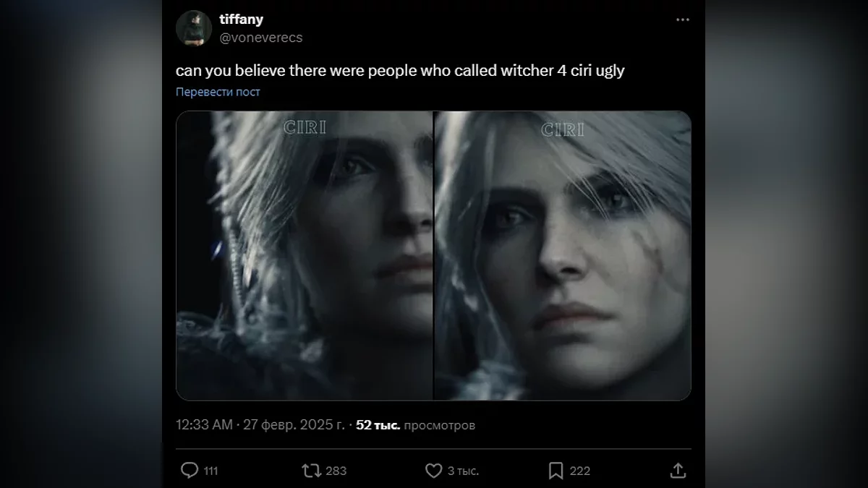Click Перевести пост translate link
Image resolution: width=868 pixels, height=488 pixels.
coord(218,92)
